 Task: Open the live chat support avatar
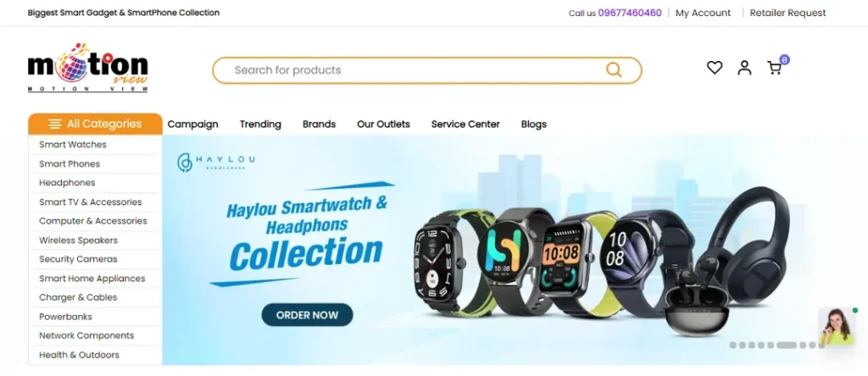(x=837, y=326)
